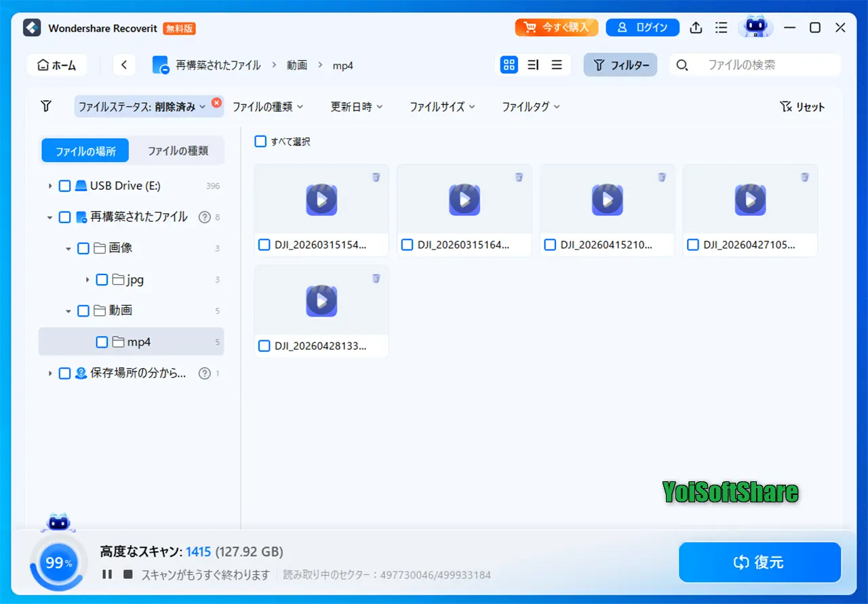Play preview of DJI_20260428133... video

[x=321, y=300]
